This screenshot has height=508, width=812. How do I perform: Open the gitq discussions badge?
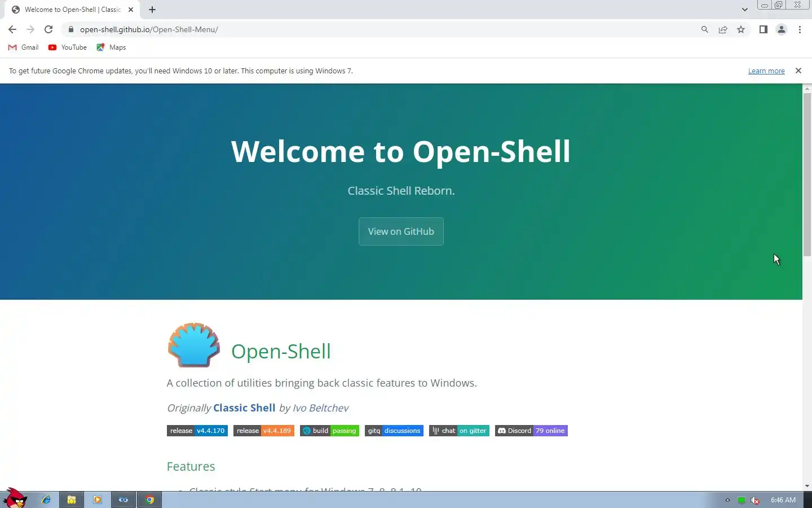point(394,431)
